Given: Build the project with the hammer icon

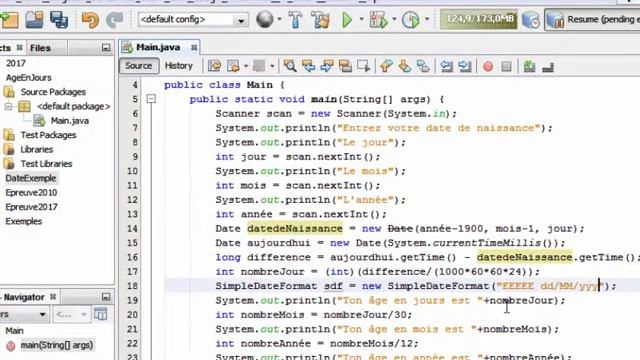Looking at the screenshot, I should click(295, 19).
